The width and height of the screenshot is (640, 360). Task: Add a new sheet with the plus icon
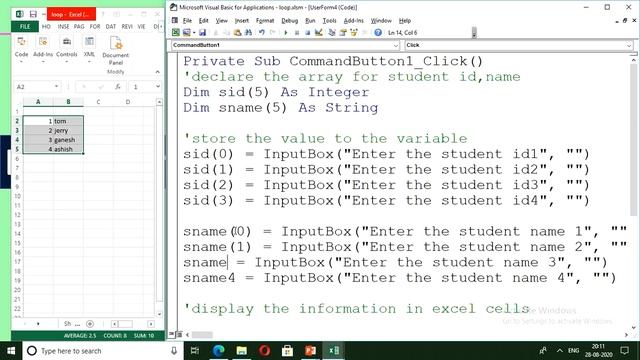point(90,324)
